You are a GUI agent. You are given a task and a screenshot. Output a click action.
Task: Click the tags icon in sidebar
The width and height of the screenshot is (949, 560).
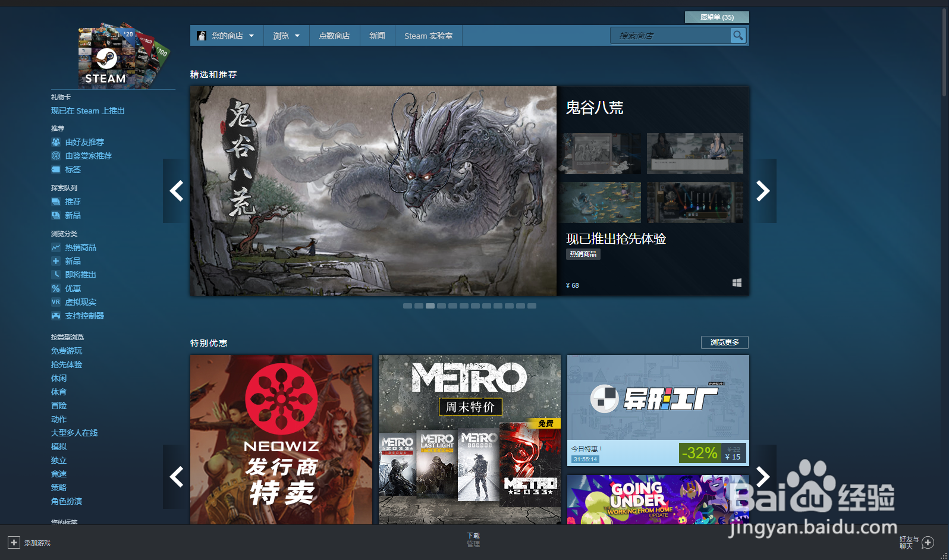56,169
